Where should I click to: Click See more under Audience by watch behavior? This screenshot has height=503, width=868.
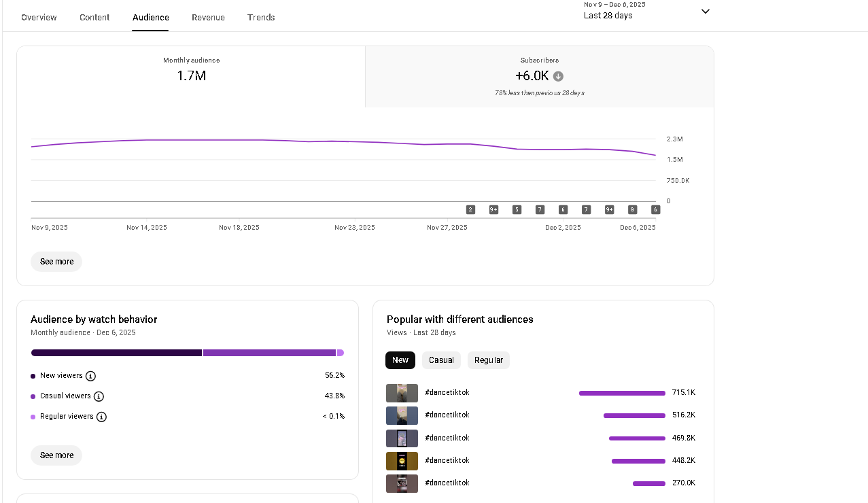pos(56,455)
